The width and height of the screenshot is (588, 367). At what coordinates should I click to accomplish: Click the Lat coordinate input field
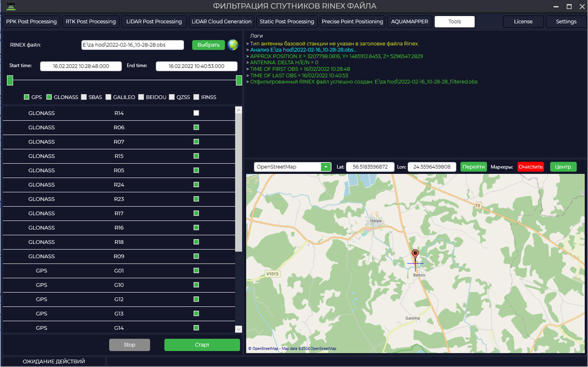(x=370, y=167)
